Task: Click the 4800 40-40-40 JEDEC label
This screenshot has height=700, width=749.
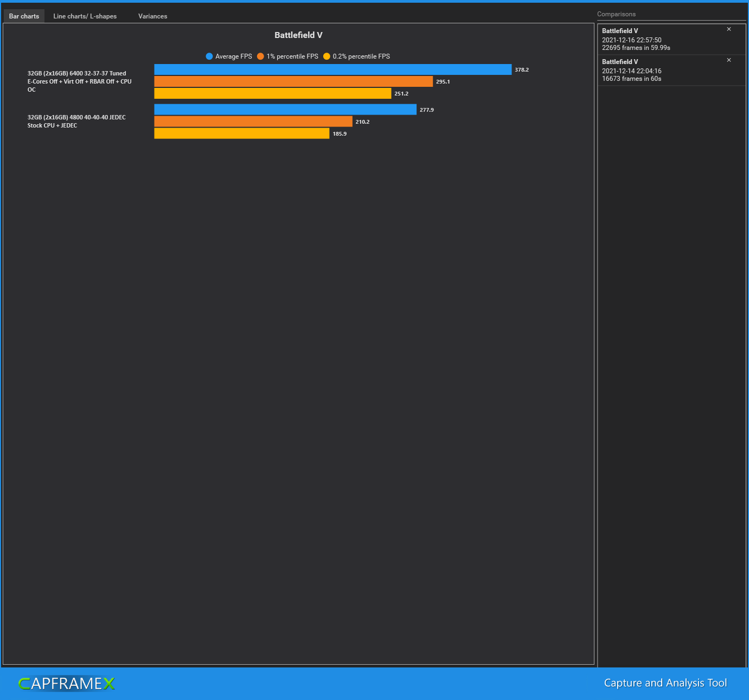Action: click(x=76, y=122)
